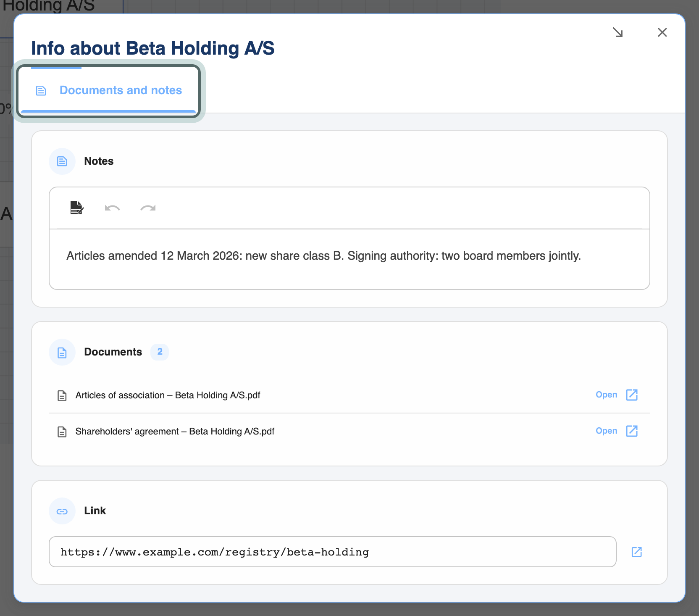The height and width of the screenshot is (616, 699).
Task: Click the Info about Beta Holding A/S title
Action: tap(153, 48)
